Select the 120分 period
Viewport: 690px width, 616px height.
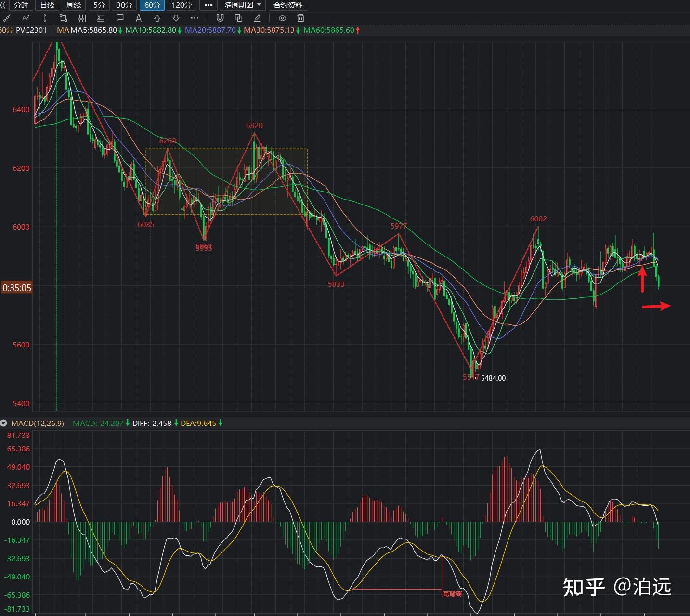181,5
